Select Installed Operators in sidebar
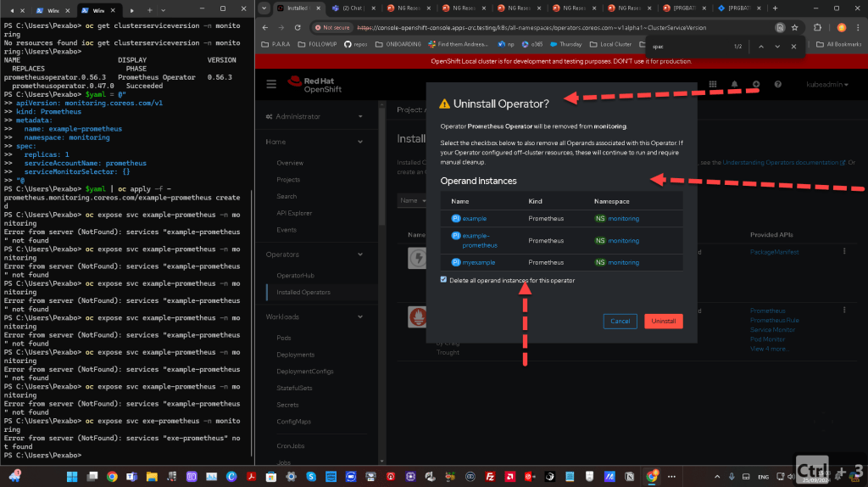Viewport: 868px width, 487px height. 303,292
